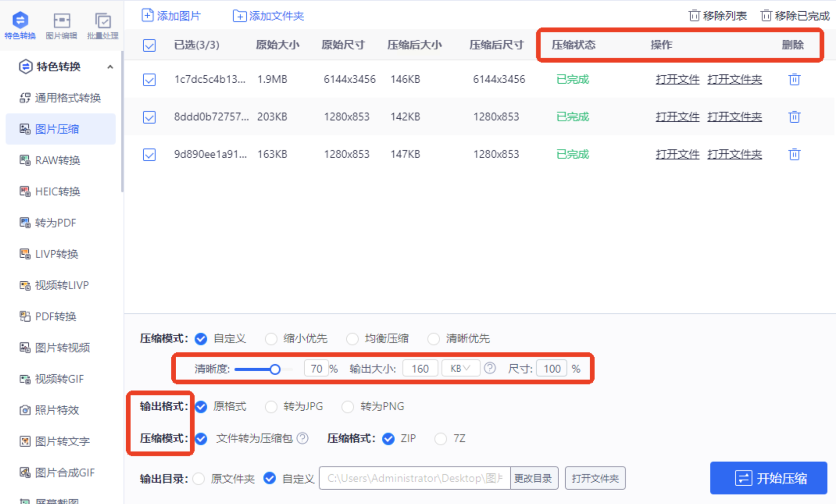The width and height of the screenshot is (836, 504).
Task: Uncheck the 8ddd0b72757 file checkbox
Action: (x=149, y=117)
